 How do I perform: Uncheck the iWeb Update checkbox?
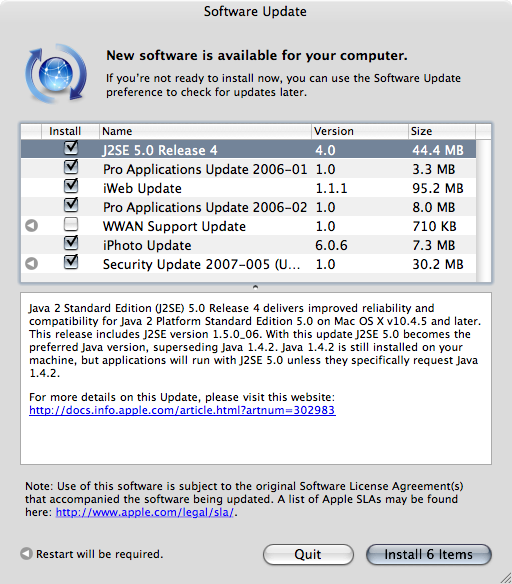click(x=71, y=186)
